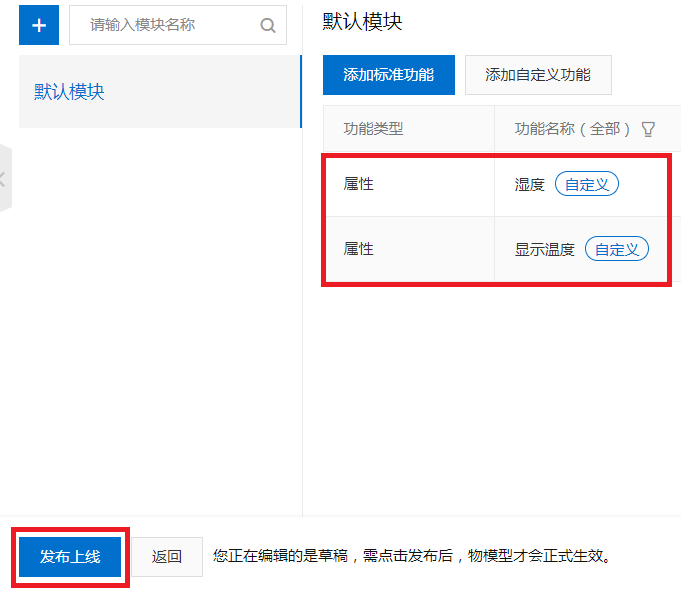The width and height of the screenshot is (681, 590).
Task: Click 属性 cell in the 湿度 row
Action: [358, 184]
